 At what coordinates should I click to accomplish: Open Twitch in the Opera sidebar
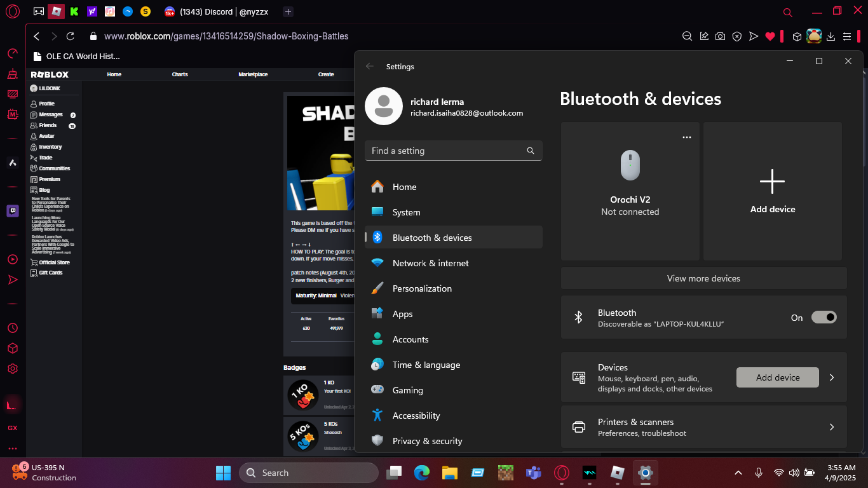click(13, 211)
